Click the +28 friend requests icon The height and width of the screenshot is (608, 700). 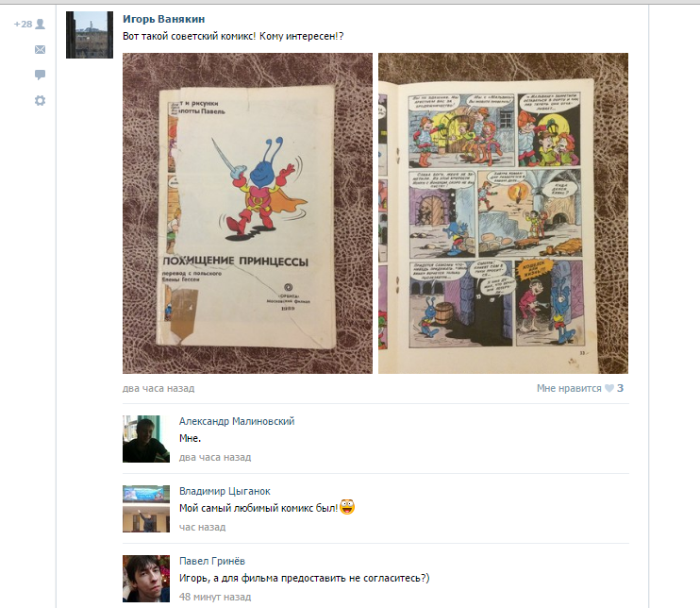tap(29, 25)
